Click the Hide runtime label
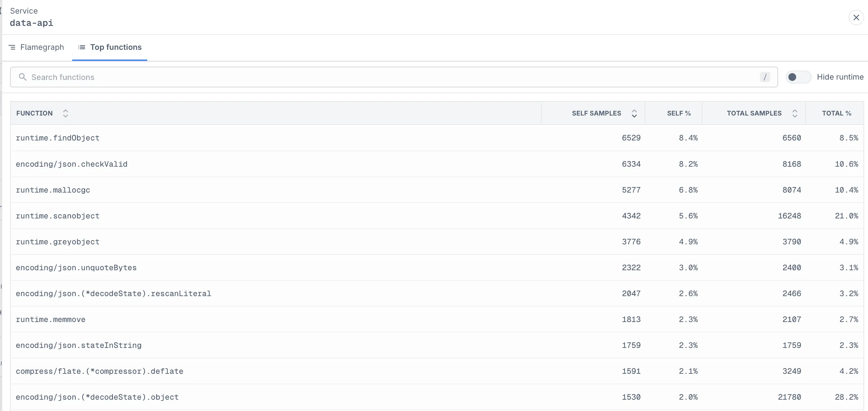Viewport: 868px width, 411px height. [840, 77]
